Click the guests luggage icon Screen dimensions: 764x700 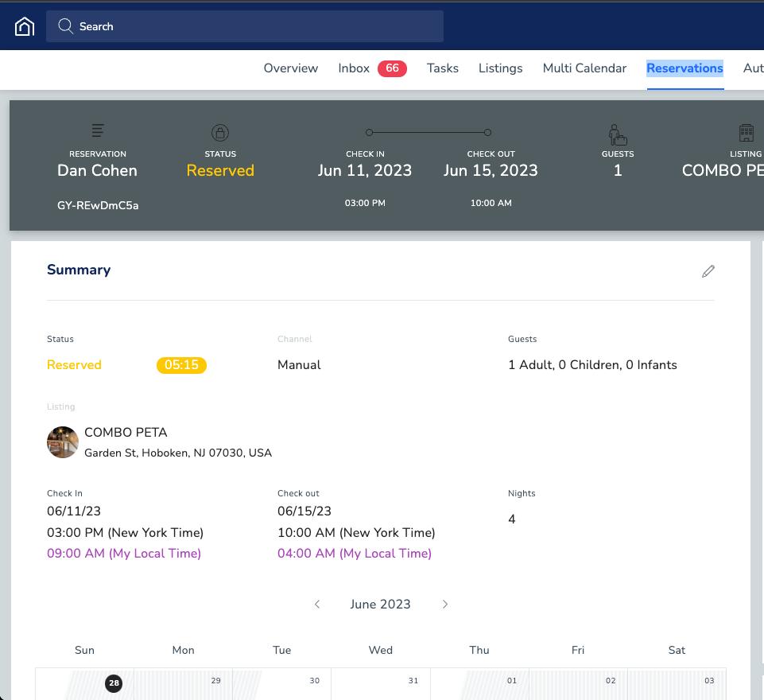coord(618,134)
